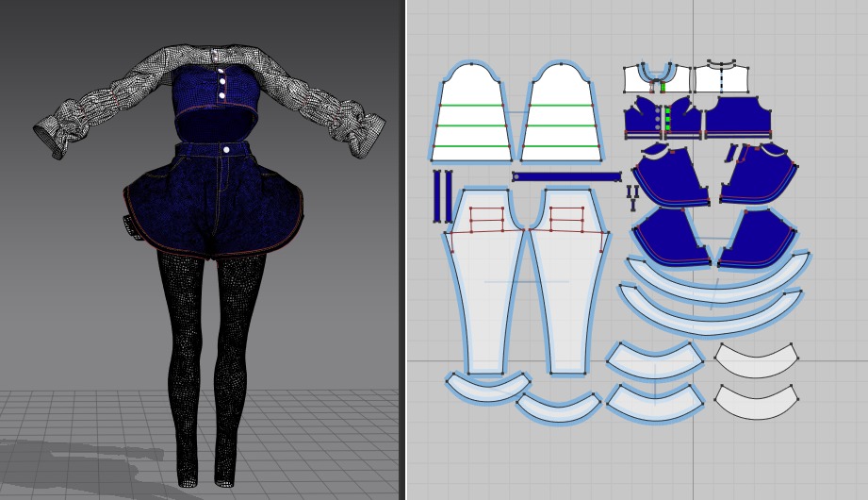868x500 pixels.
Task: Select the lowest belt loop piece in the trio
Action: 632,205
